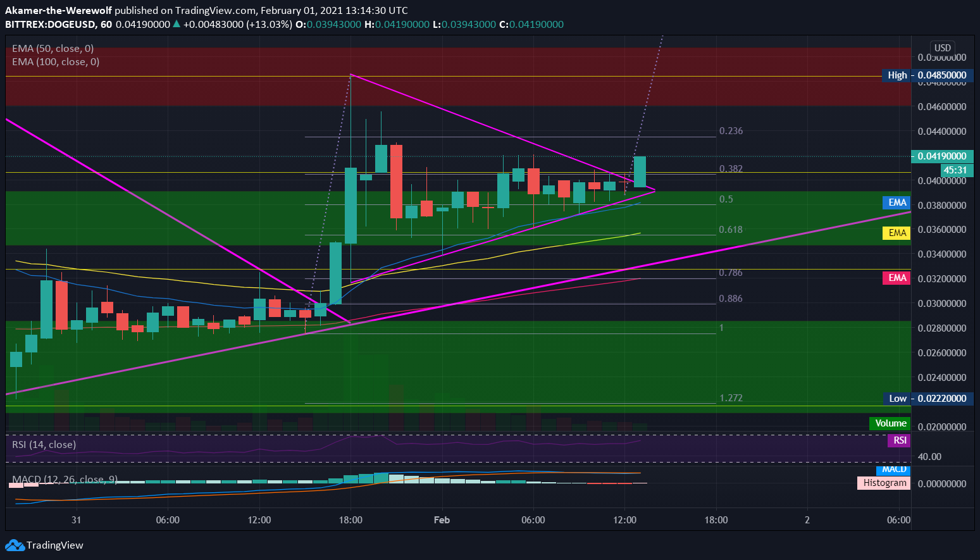Open the USD currency selector
Viewport: 980px width, 560px height.
point(943,47)
